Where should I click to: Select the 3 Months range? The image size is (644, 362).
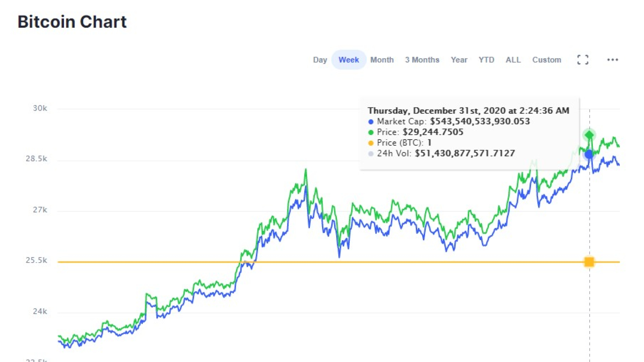(x=422, y=60)
